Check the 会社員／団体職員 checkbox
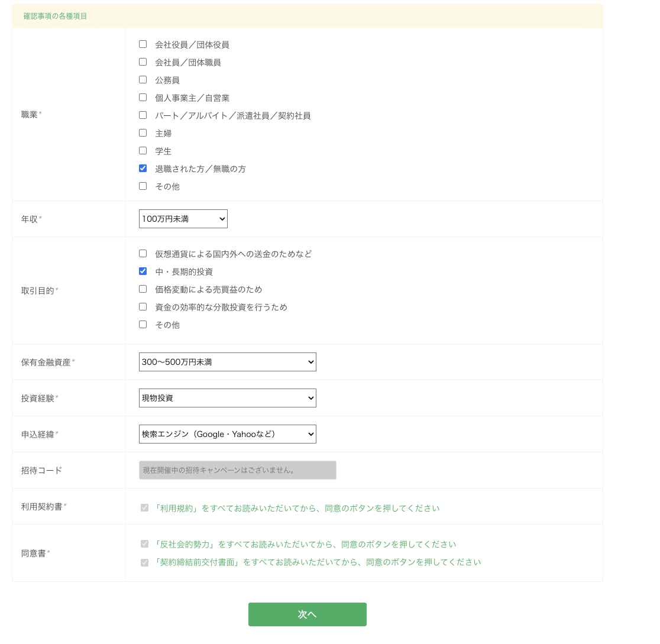Viewport: 660px width, 644px height. (x=143, y=62)
